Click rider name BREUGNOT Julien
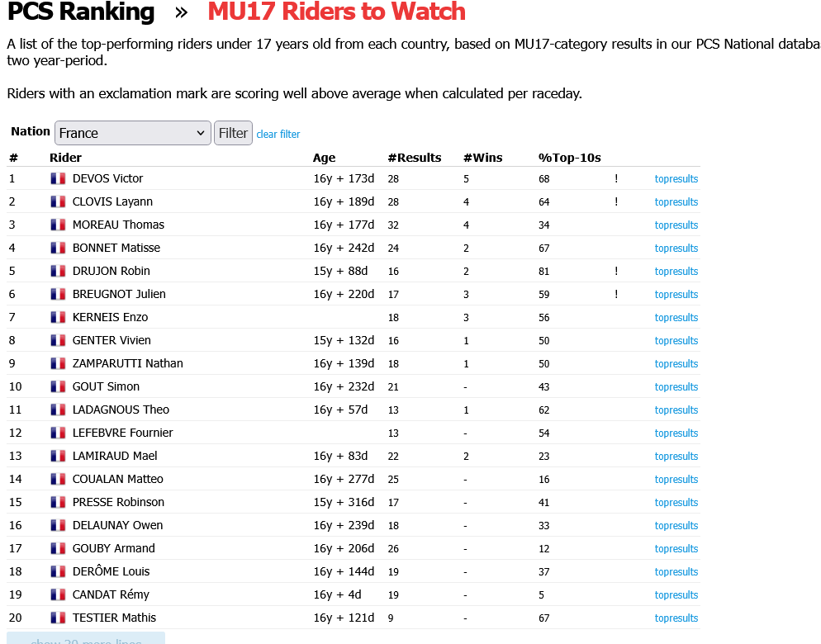 click(119, 294)
